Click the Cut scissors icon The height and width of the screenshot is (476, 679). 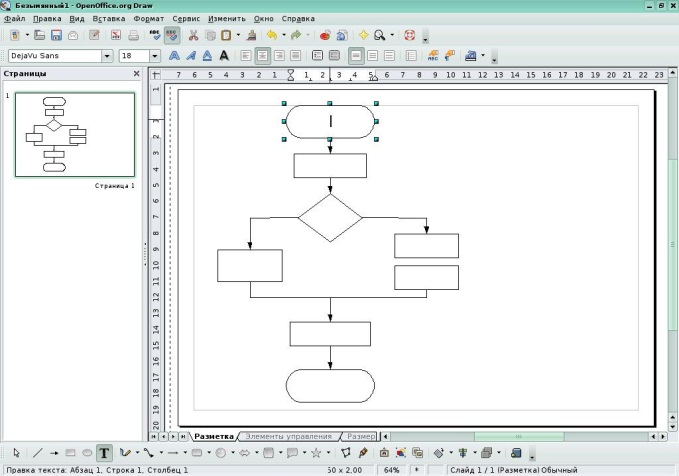(193, 35)
